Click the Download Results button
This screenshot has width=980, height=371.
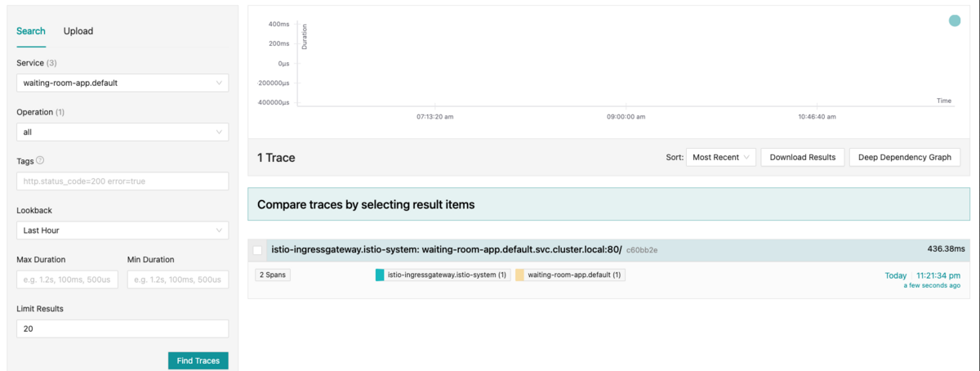pyautogui.click(x=802, y=157)
